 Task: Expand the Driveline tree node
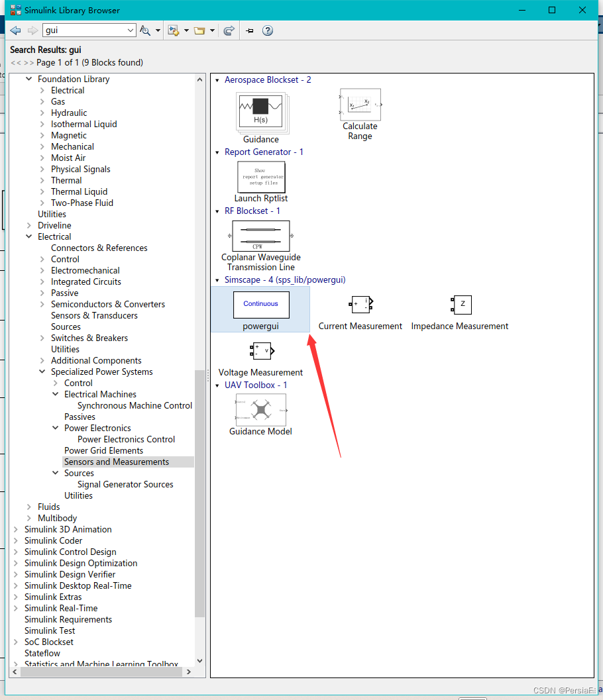(29, 225)
